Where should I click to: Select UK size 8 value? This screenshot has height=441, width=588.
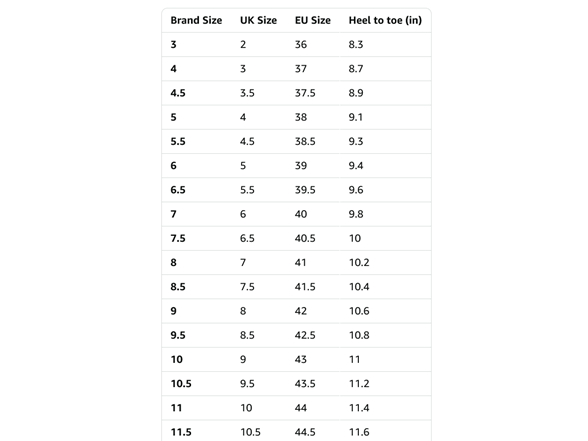point(243,311)
